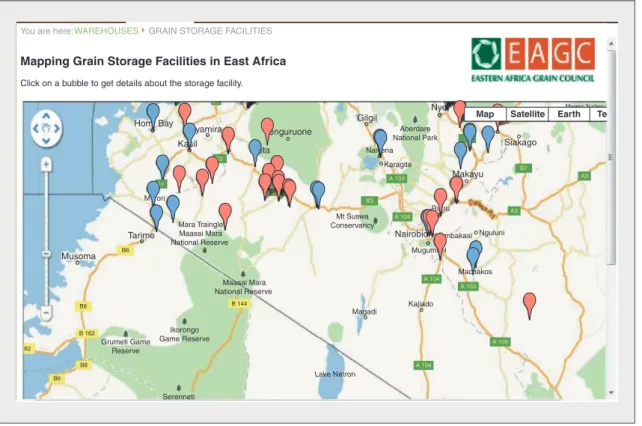
Task: Click the red marker near Mugumoini below Nairobi
Action: [440, 246]
